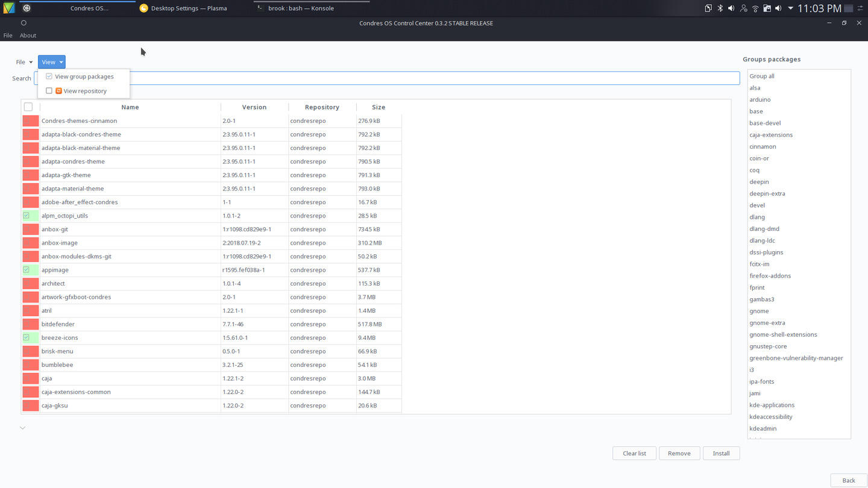Click the user tray icon left of Wi-Fi
Screen dimensions: 868x488
point(743,8)
